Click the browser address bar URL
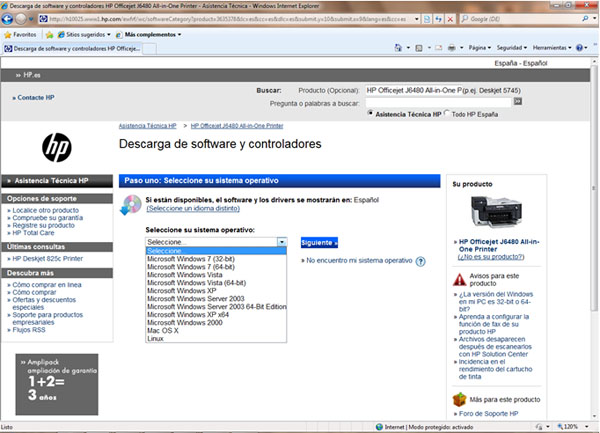The height and width of the screenshot is (433, 600). coord(228,19)
